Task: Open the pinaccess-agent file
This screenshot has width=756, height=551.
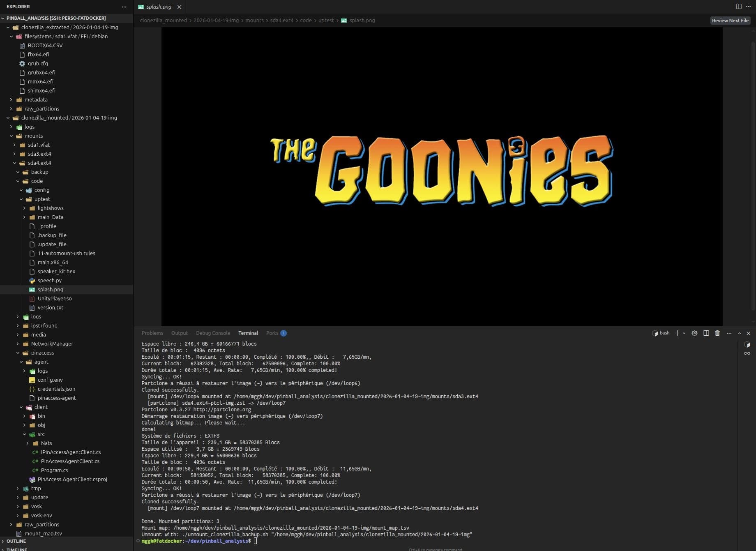Action: 57,398
